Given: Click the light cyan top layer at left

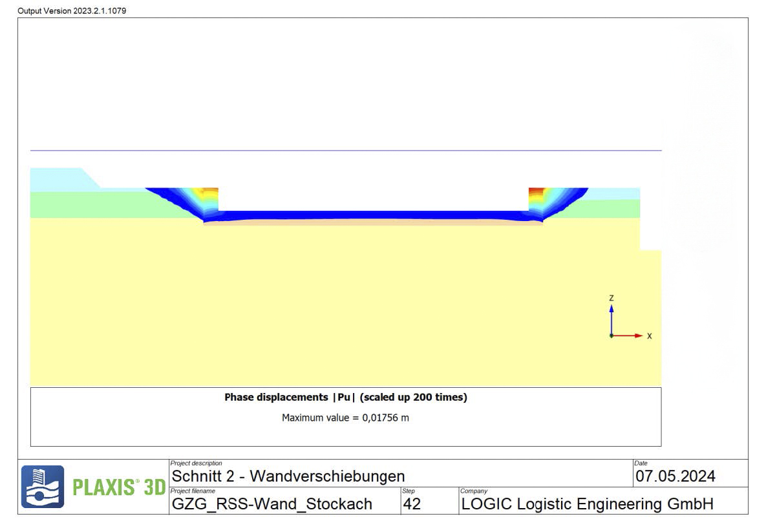Looking at the screenshot, I should (x=58, y=179).
